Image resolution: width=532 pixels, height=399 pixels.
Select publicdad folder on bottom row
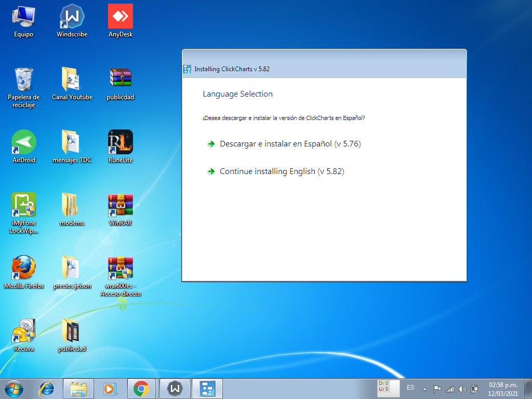click(72, 335)
